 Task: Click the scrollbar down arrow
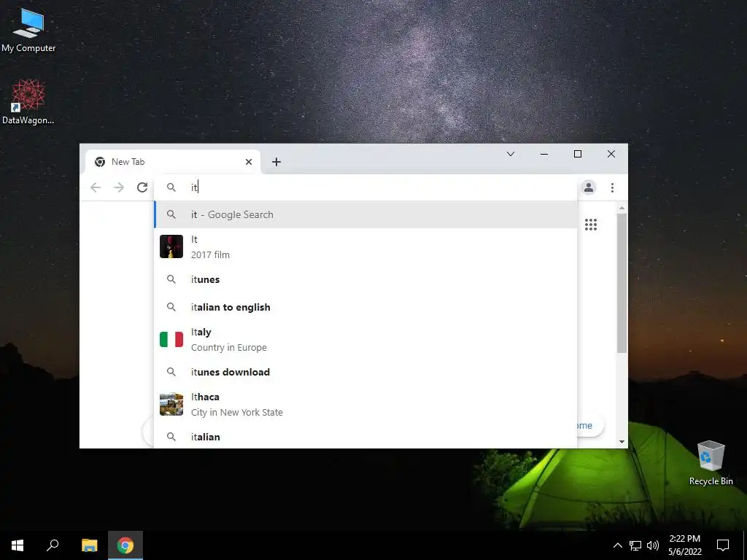[x=622, y=442]
